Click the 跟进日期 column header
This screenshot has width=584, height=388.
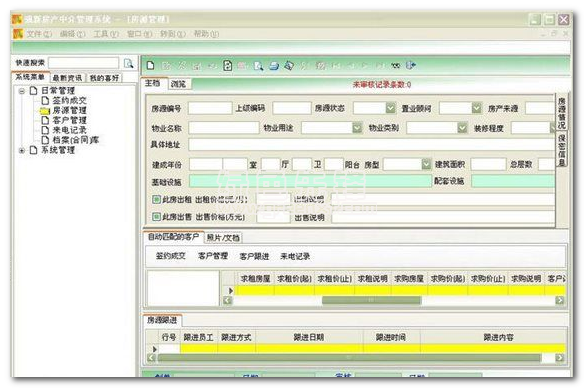coord(309,337)
